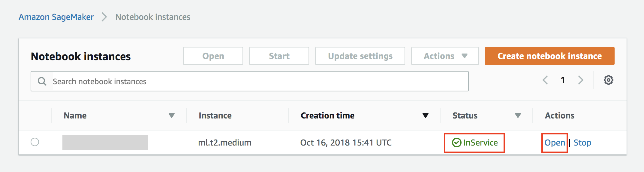Click the Open button in the header
This screenshot has width=644, height=172.
point(213,56)
